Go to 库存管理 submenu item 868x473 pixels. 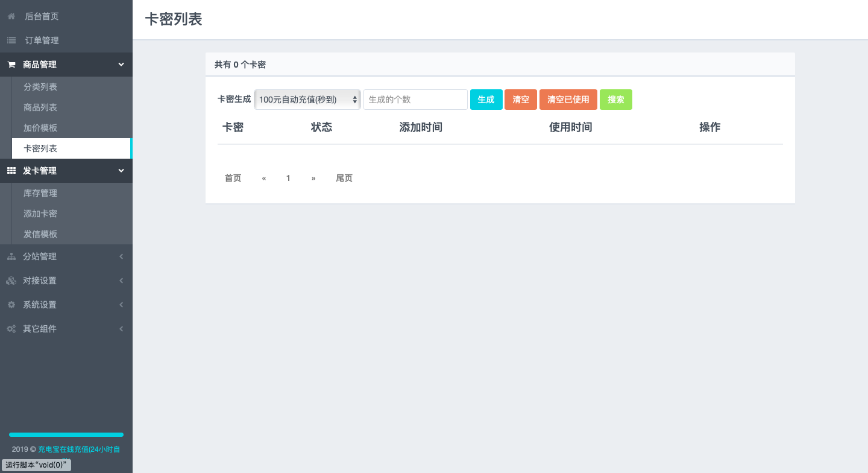click(x=40, y=193)
